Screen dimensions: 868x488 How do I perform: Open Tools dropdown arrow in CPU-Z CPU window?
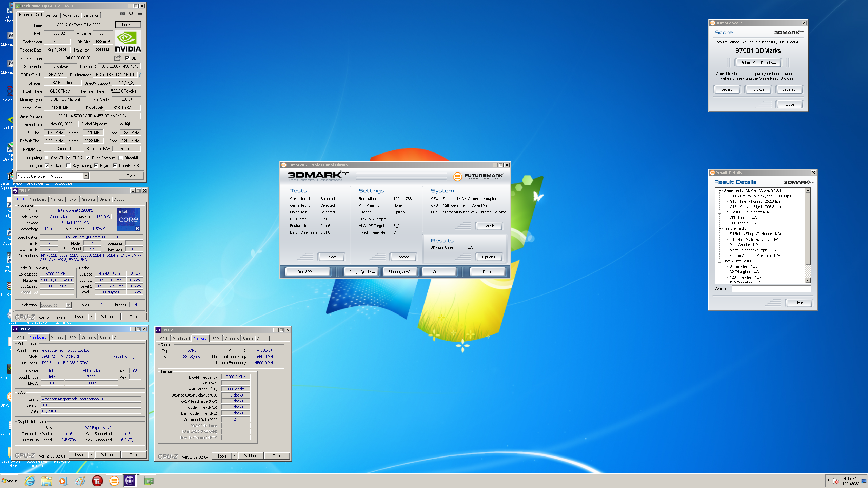point(91,317)
